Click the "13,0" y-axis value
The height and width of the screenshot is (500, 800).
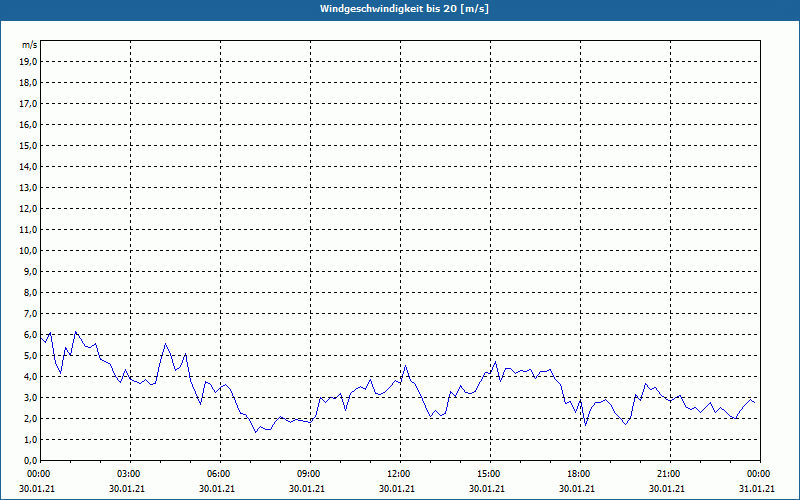(28, 188)
